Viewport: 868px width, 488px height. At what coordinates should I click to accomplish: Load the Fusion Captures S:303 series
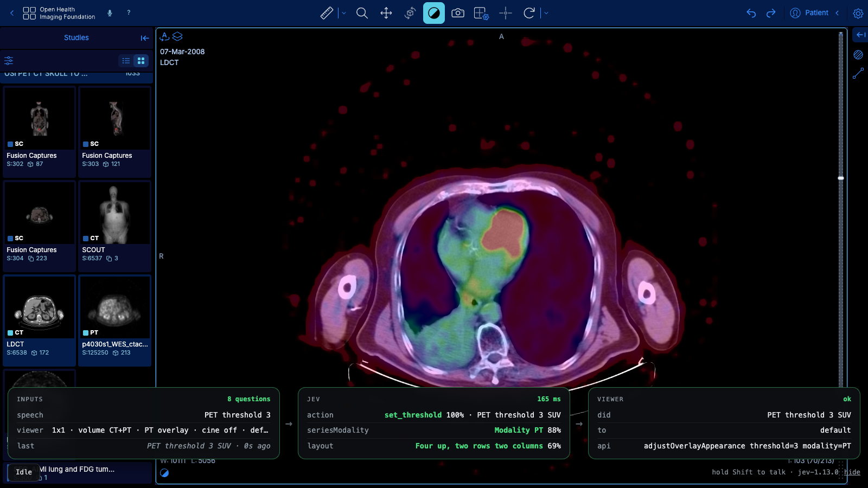114,132
